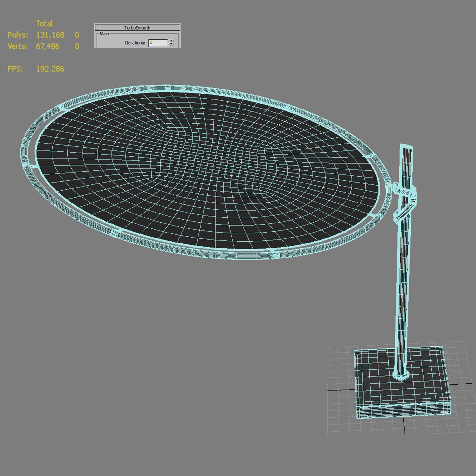
Task: Click the Verts label
Action: pyautogui.click(x=17, y=46)
